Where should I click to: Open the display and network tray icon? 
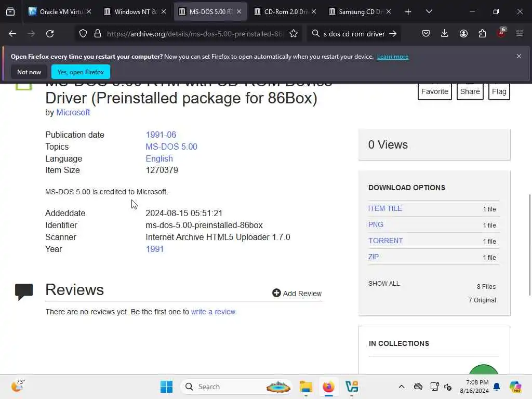click(x=434, y=387)
